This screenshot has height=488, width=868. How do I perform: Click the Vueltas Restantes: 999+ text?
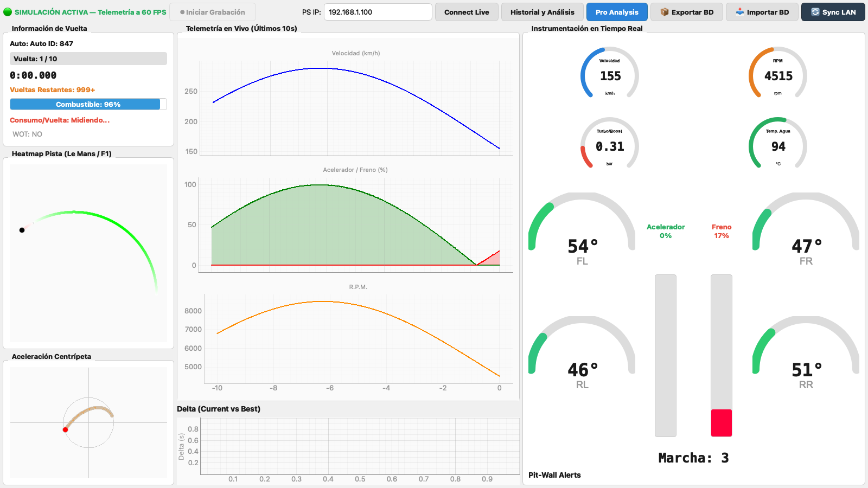52,89
